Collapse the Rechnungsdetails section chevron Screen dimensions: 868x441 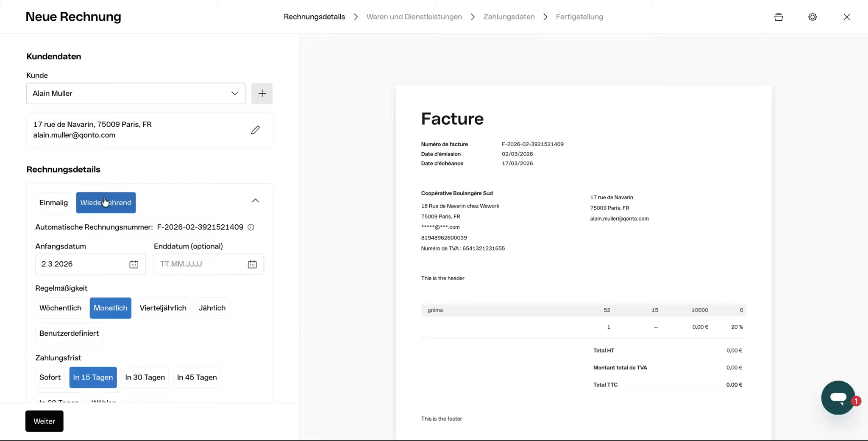[x=255, y=201]
